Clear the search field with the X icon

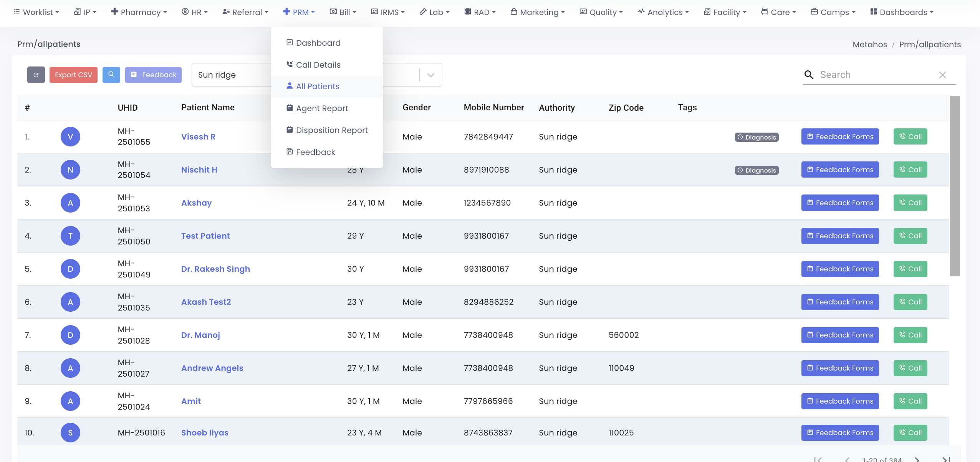click(x=942, y=75)
